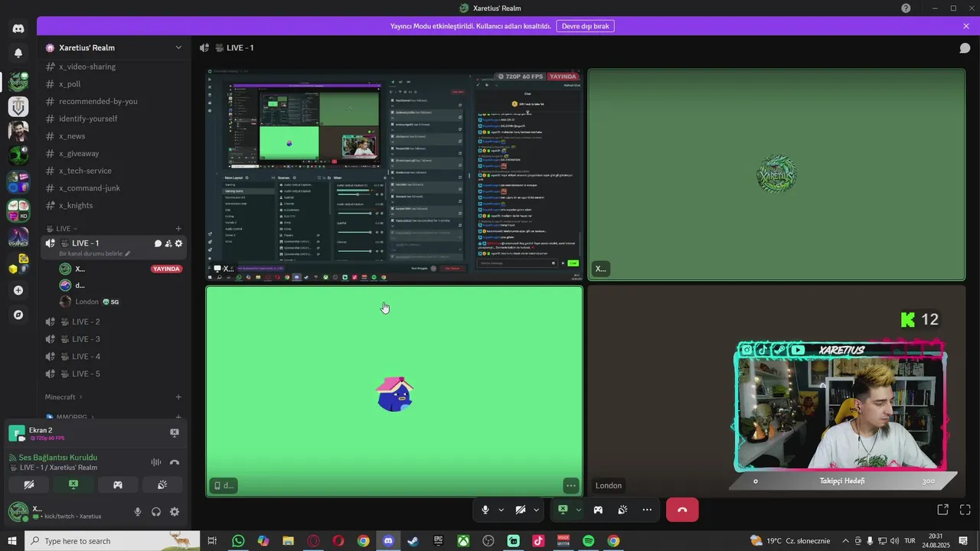980x551 pixels.
Task: Show hidden system tray icons arrow
Action: pos(845,540)
